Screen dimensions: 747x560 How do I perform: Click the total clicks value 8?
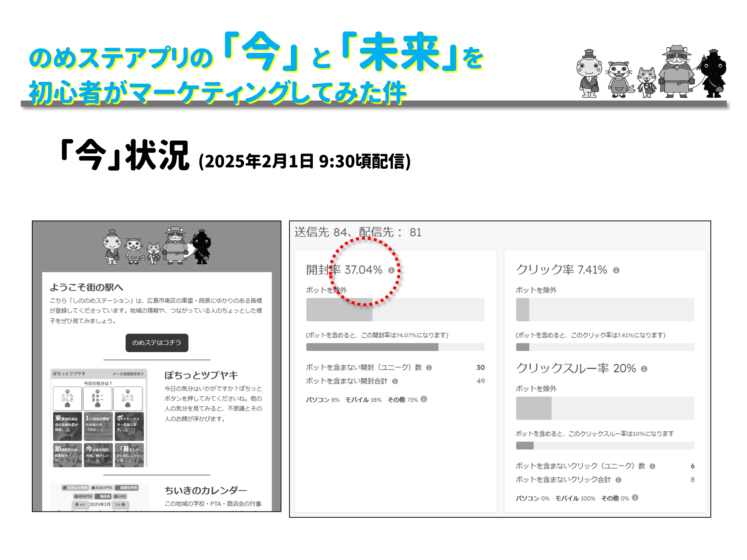click(x=692, y=480)
